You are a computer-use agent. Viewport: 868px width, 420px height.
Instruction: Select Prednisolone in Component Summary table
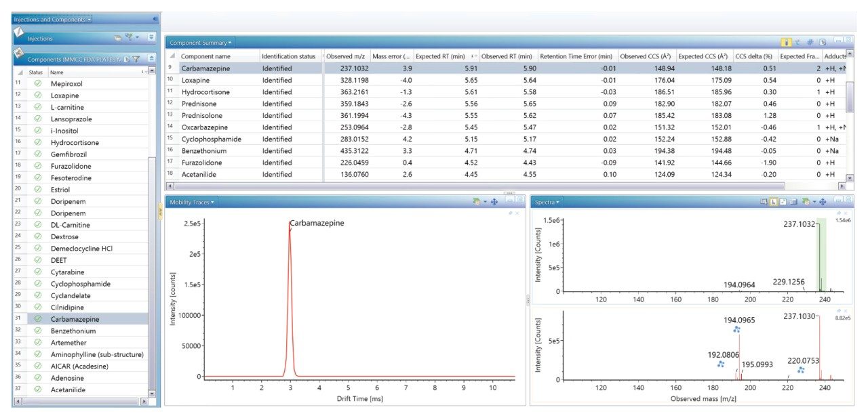tap(506, 115)
